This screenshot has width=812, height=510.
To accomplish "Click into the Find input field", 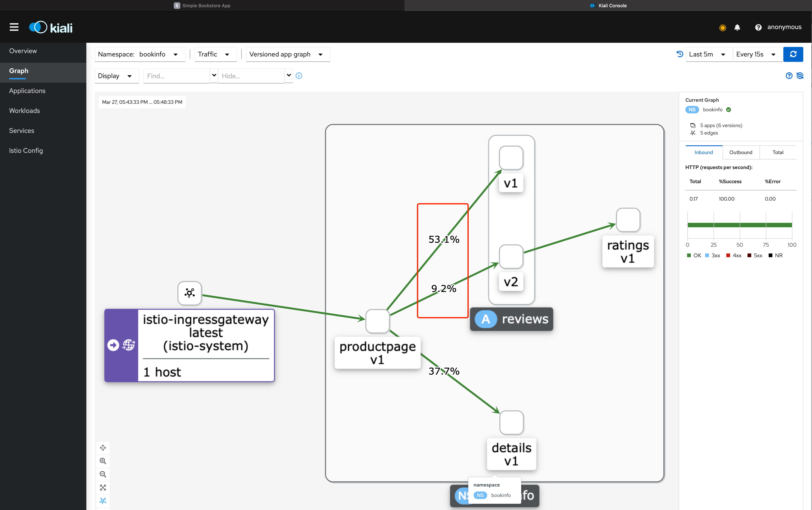I will click(x=176, y=76).
